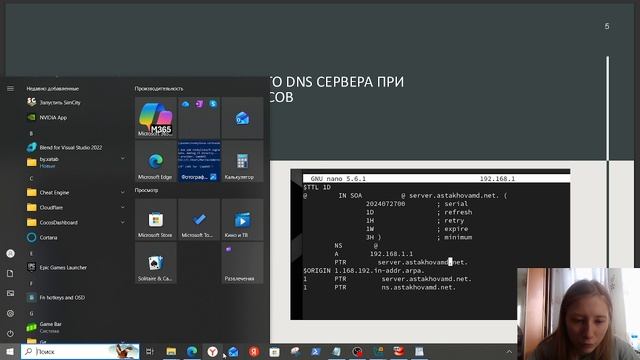
Task: Open the Калькулятор tile
Action: coord(242,161)
